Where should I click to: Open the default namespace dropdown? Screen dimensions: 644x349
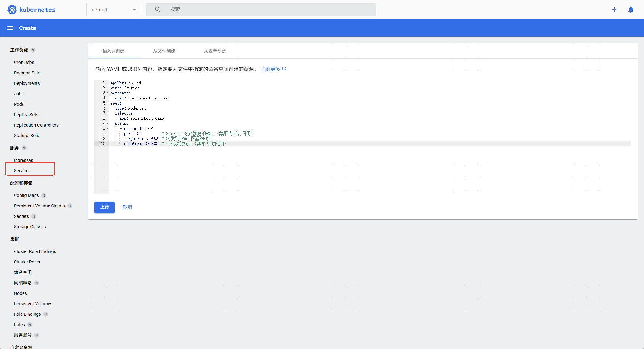(114, 10)
